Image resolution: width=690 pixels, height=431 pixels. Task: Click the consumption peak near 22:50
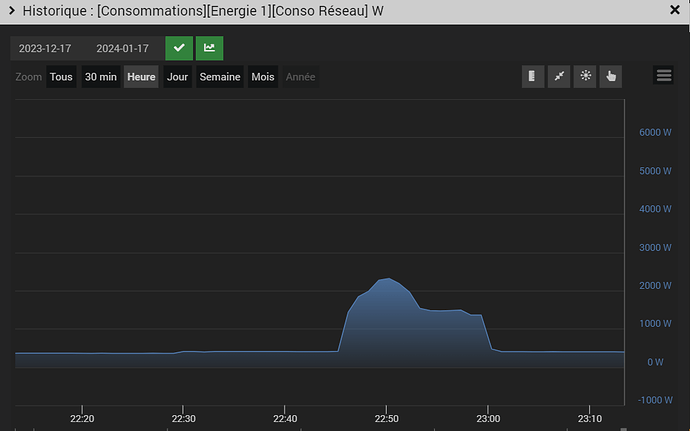pos(388,279)
